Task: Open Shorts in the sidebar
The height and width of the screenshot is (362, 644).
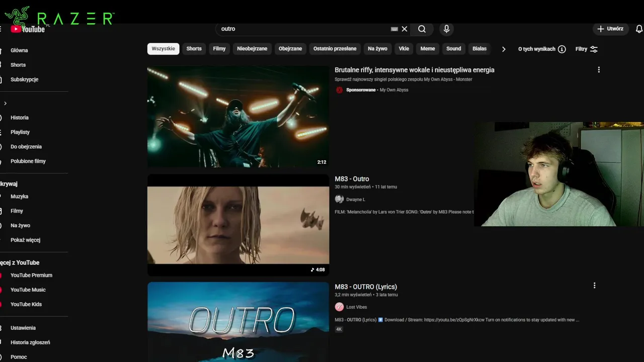Action: [18, 65]
